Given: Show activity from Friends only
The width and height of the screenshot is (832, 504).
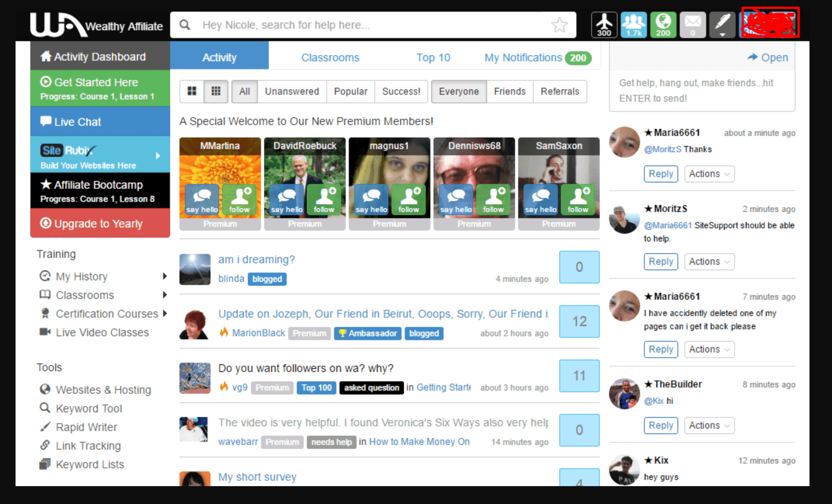Looking at the screenshot, I should [510, 91].
